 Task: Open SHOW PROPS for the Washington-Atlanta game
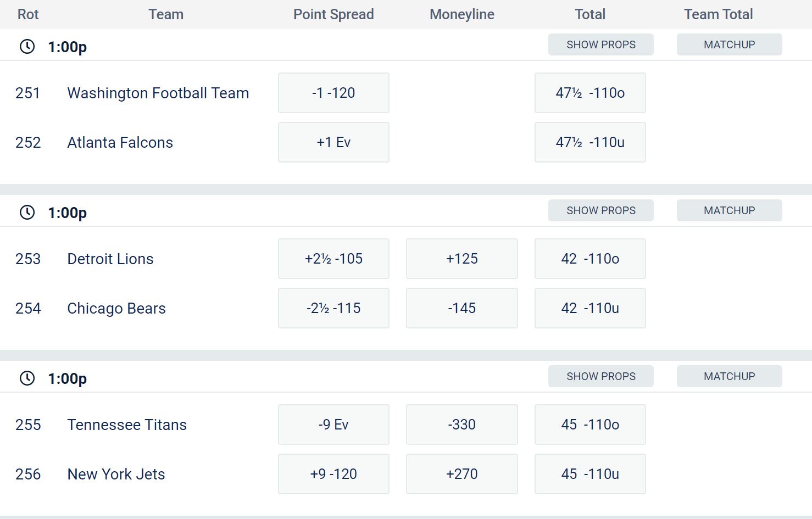[600, 44]
